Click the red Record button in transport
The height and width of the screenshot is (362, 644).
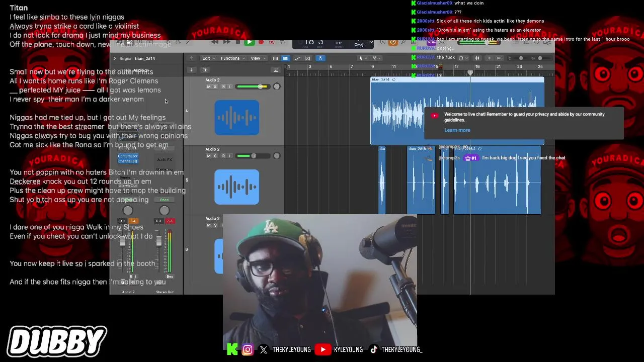pyautogui.click(x=261, y=42)
